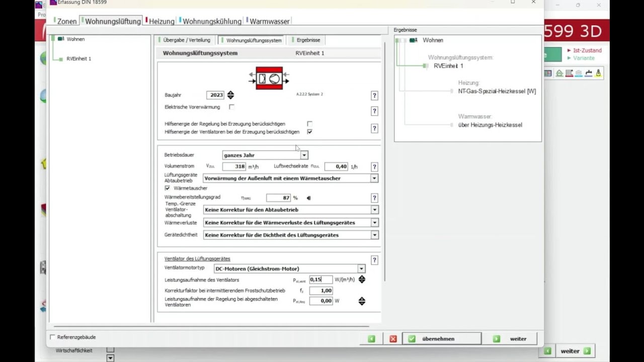The width and height of the screenshot is (644, 362).
Task: Open the Gerätedichtheit dropdown
Action: (374, 235)
